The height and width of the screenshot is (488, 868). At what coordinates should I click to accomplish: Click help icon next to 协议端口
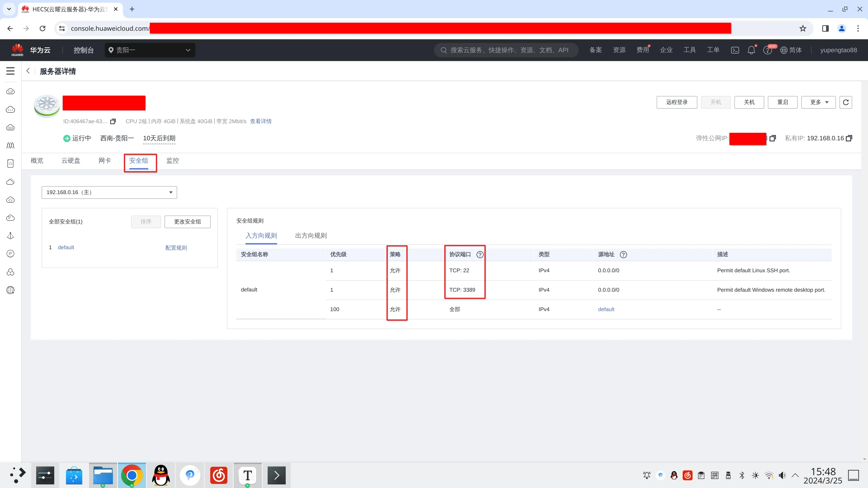pos(480,255)
